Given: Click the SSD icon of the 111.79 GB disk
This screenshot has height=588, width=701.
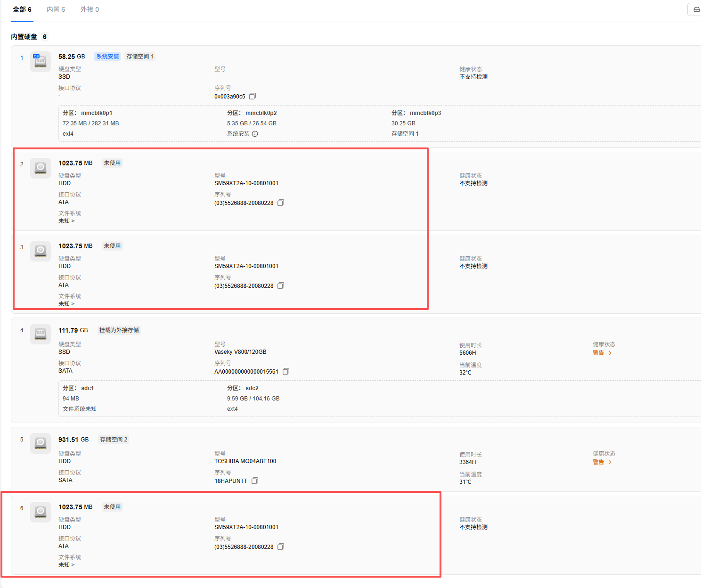Looking at the screenshot, I should tap(41, 334).
